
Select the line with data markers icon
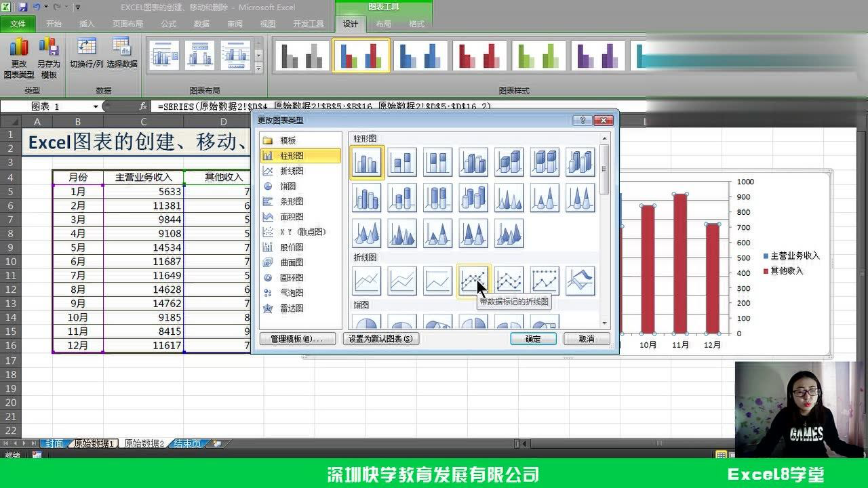coord(473,281)
